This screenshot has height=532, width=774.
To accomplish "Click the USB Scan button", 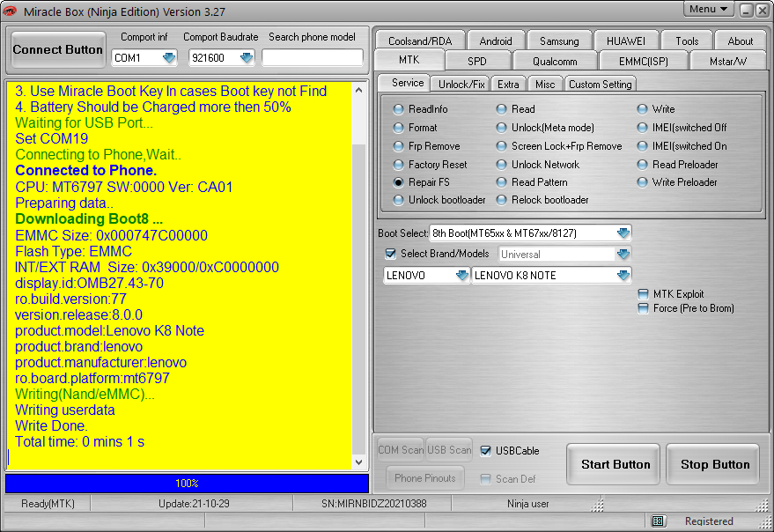I will pos(449,450).
